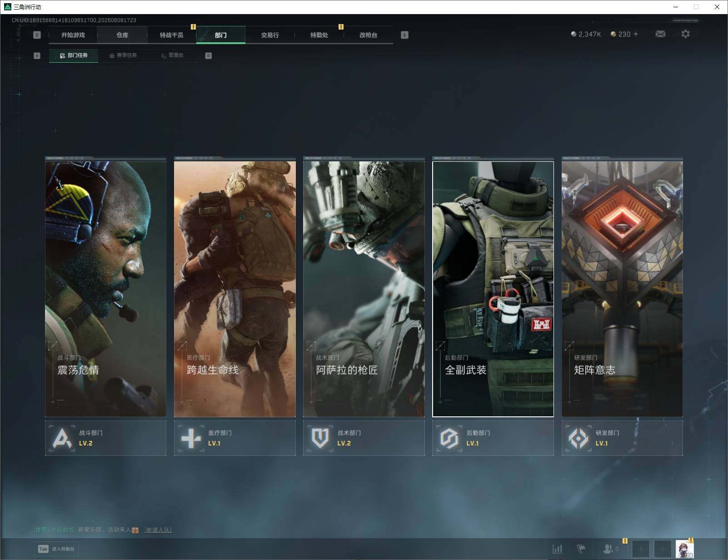
Task: Click the Q key previous tab icon
Action: pos(37,35)
